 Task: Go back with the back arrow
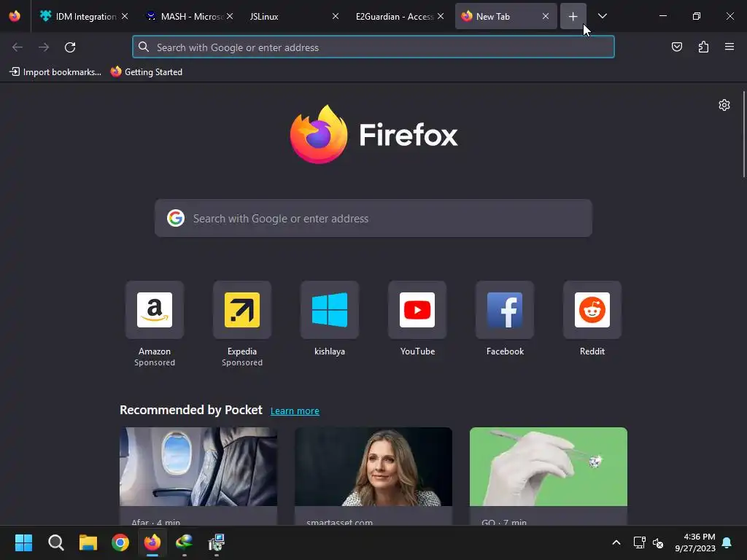click(18, 47)
